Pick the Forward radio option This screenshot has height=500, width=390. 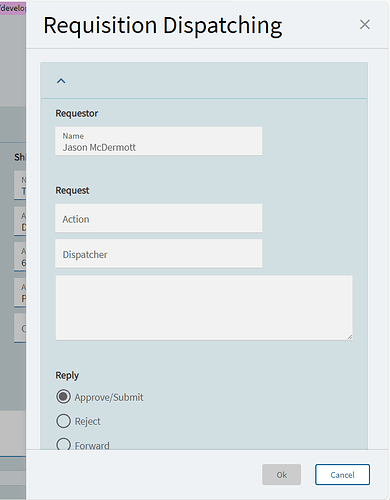(63, 444)
